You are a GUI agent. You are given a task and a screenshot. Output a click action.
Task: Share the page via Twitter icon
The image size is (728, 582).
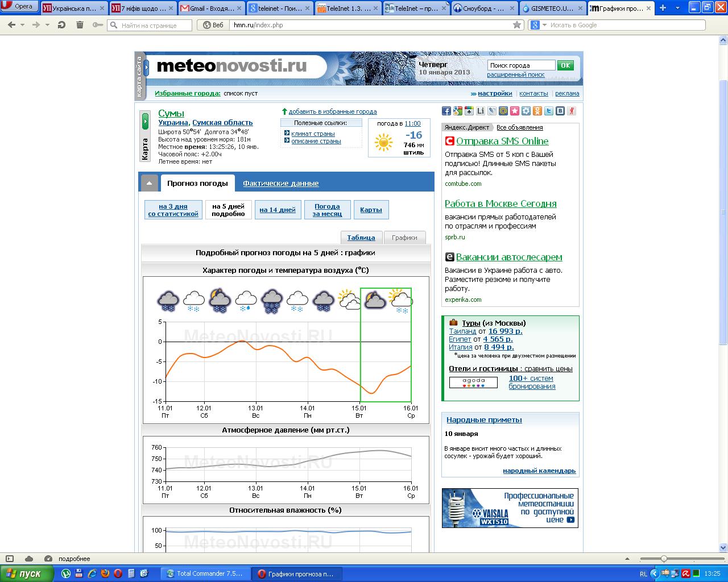pyautogui.click(x=549, y=111)
